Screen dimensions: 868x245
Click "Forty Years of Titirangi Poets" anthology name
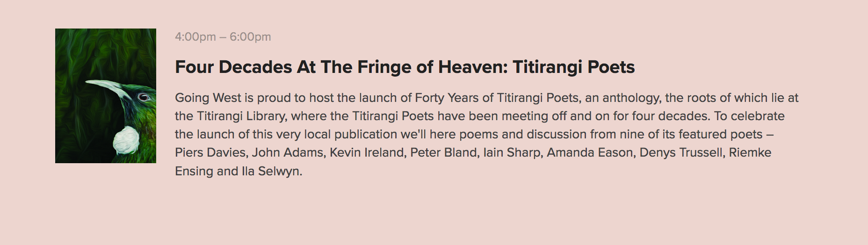[497, 98]
